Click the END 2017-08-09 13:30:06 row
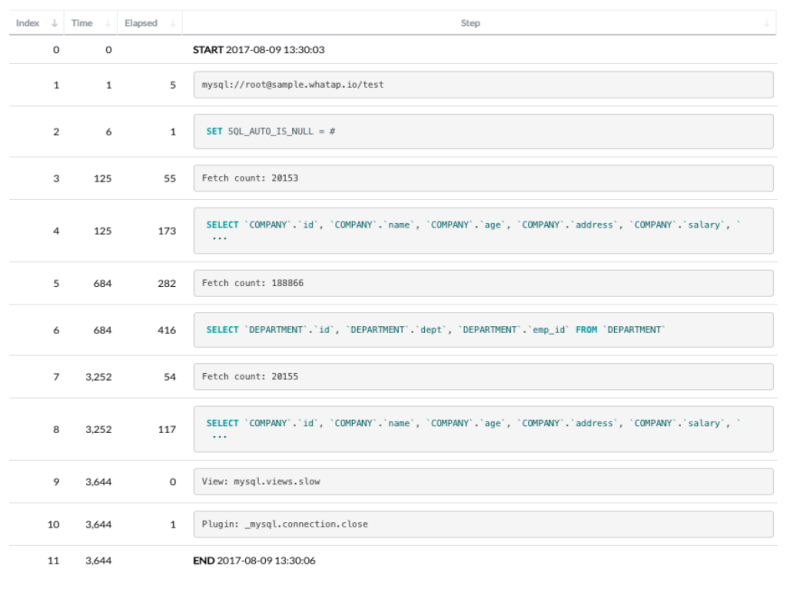This screenshot has width=800, height=596. (254, 561)
